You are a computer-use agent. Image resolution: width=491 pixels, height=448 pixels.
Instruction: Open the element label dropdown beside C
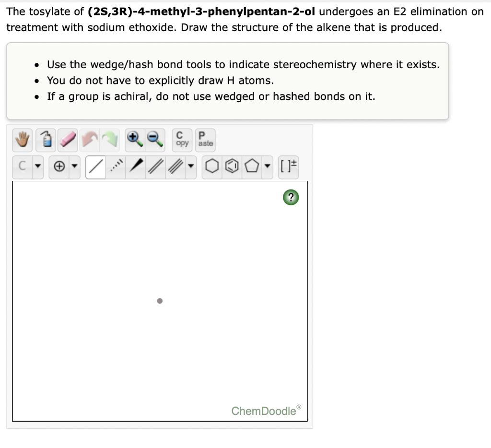click(x=37, y=166)
